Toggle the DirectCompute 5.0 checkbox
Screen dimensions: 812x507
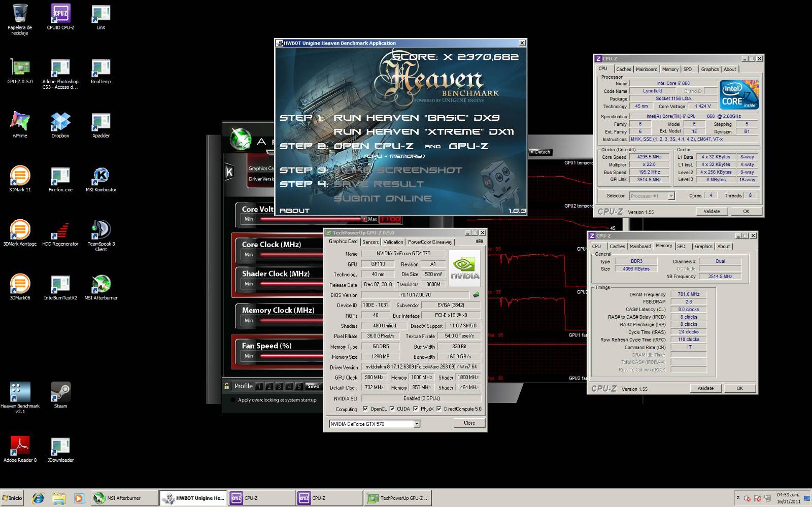(x=439, y=409)
